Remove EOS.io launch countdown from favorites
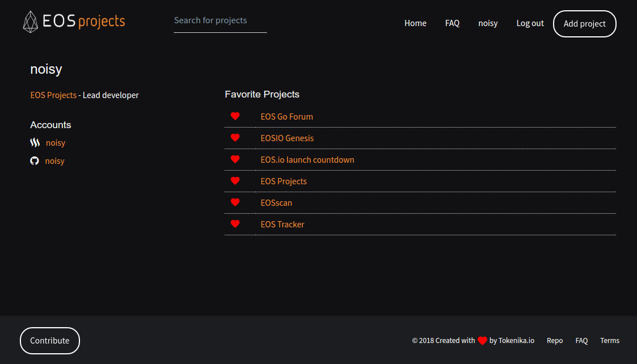Viewport: 637px width, 364px height. coord(235,159)
